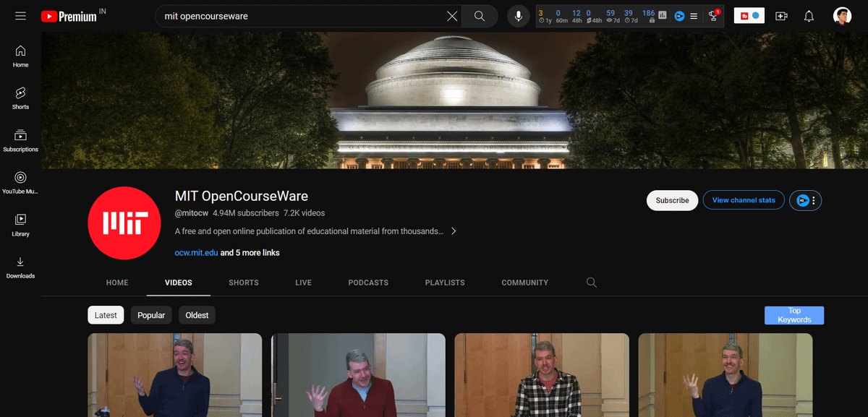
Task: Click View channel stats button
Action: coord(744,200)
